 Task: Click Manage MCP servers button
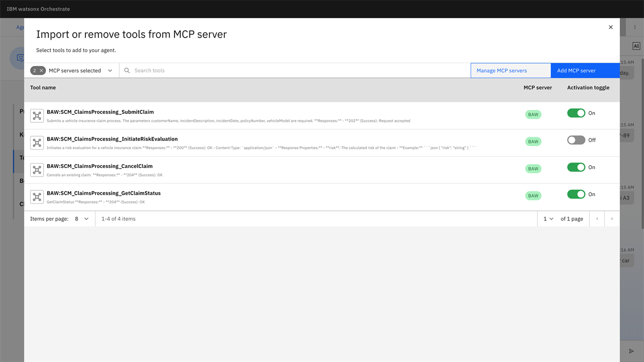[x=510, y=71]
